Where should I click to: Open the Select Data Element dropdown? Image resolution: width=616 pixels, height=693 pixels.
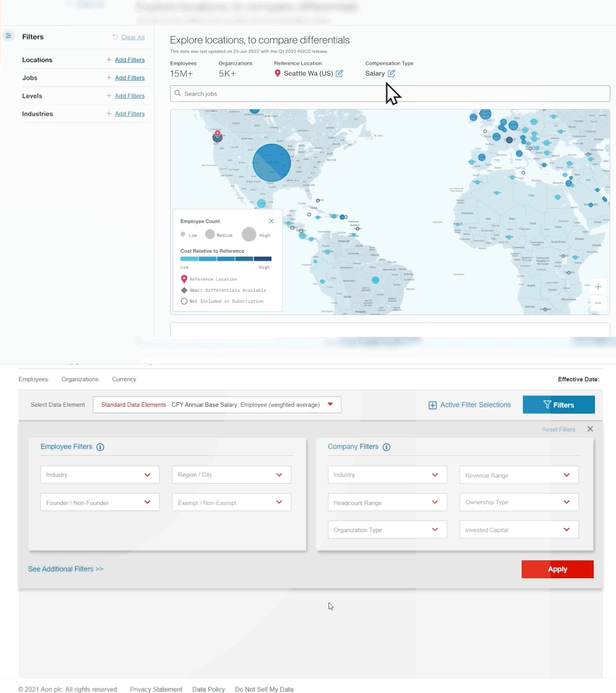[217, 405]
